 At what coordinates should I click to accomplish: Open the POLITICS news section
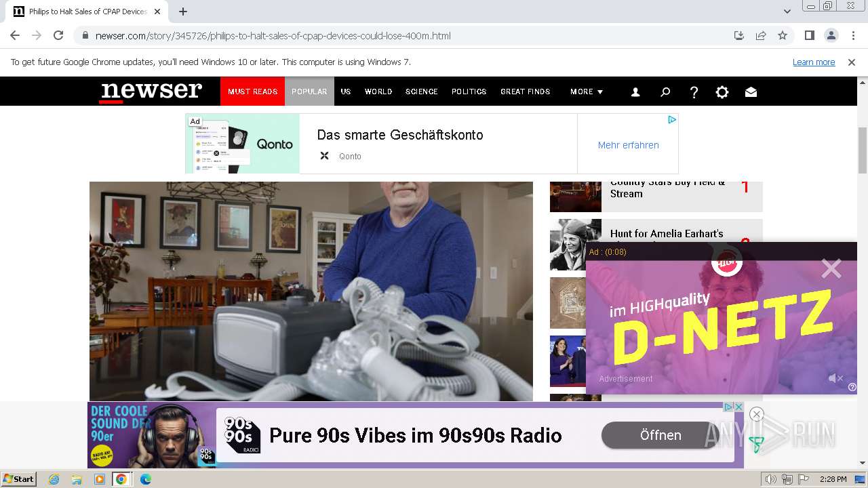[469, 91]
